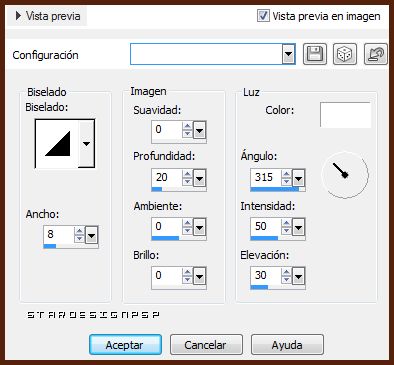394x365 pixels.
Task: Decrease the Brillo value with down spinner
Action: click(187, 280)
